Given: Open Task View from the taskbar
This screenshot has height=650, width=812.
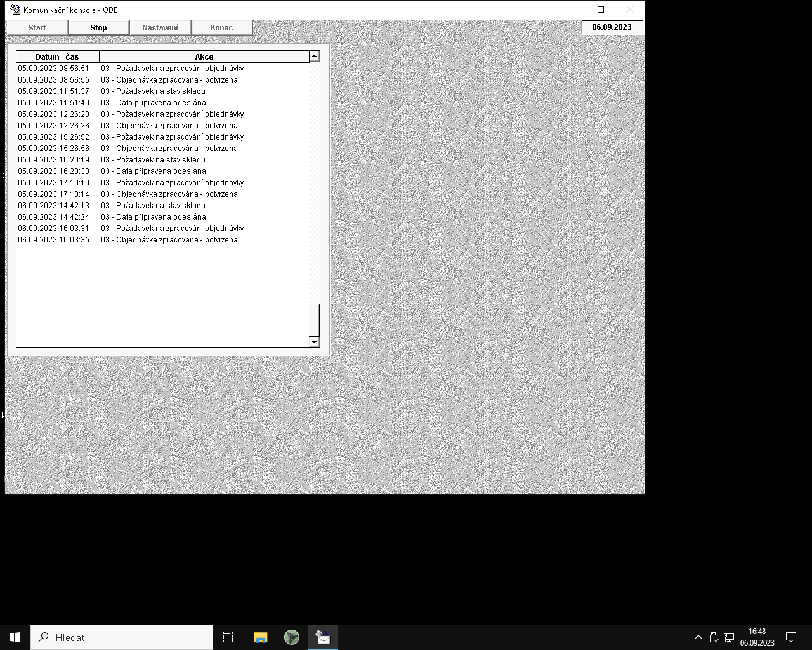Looking at the screenshot, I should (x=228, y=637).
